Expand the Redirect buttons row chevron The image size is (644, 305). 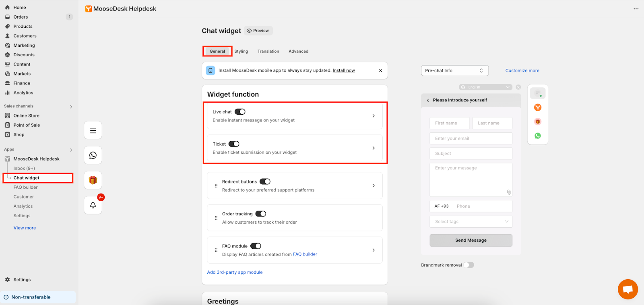pos(374,186)
